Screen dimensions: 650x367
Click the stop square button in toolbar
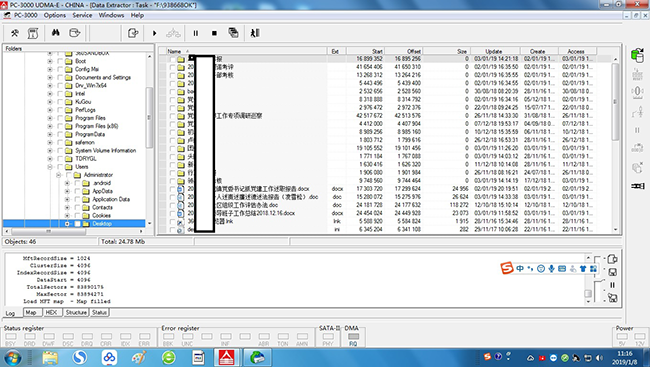(x=214, y=33)
